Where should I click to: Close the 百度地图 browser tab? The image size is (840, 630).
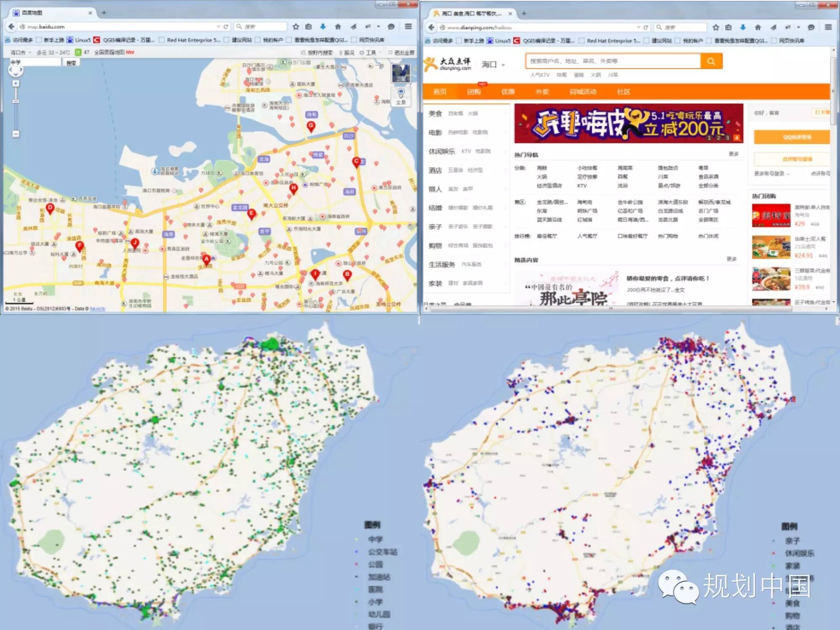(90, 13)
